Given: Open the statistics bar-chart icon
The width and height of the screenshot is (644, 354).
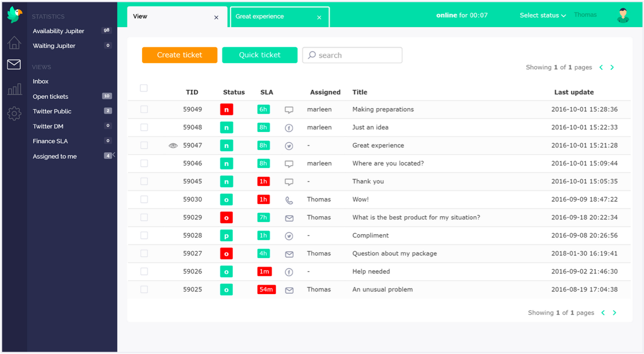Looking at the screenshot, I should point(14,88).
